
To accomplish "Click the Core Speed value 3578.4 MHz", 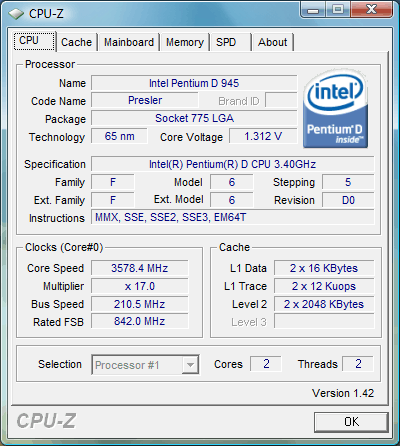I will (x=140, y=268).
